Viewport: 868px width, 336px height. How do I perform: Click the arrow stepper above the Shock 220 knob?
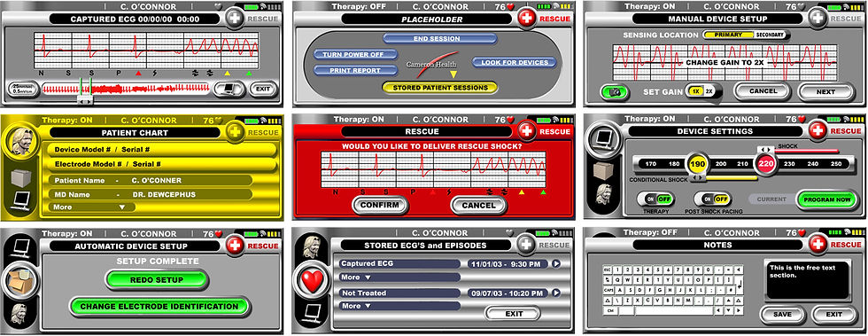pos(766,149)
